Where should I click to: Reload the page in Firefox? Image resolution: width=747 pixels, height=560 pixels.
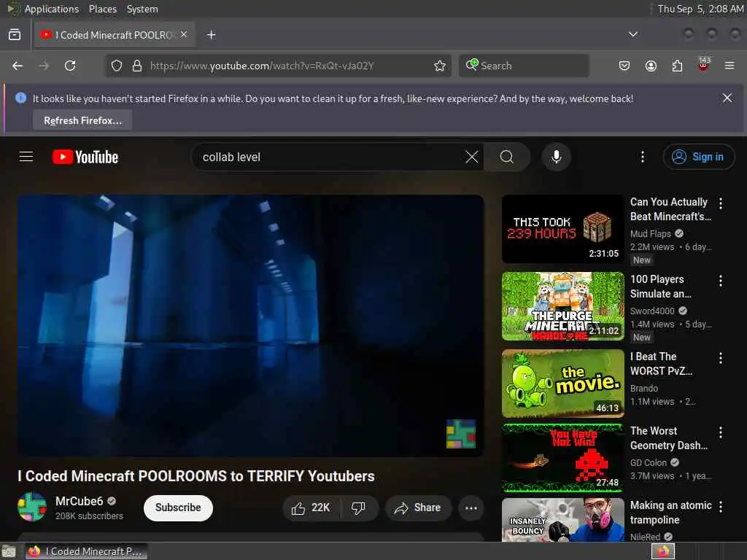point(70,66)
